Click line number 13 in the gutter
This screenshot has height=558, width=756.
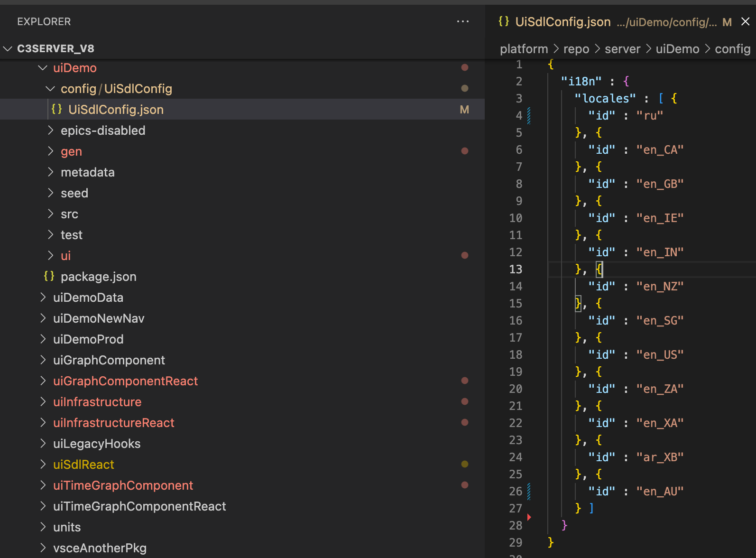tap(516, 269)
